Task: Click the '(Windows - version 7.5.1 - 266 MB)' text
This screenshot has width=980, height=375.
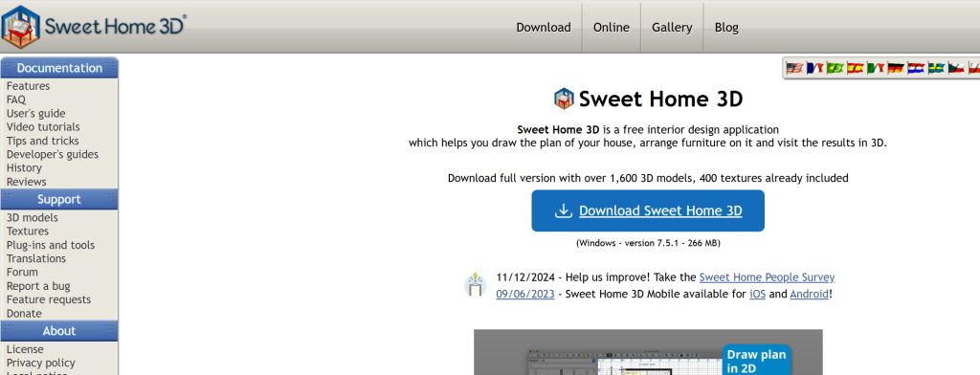Action: click(648, 243)
